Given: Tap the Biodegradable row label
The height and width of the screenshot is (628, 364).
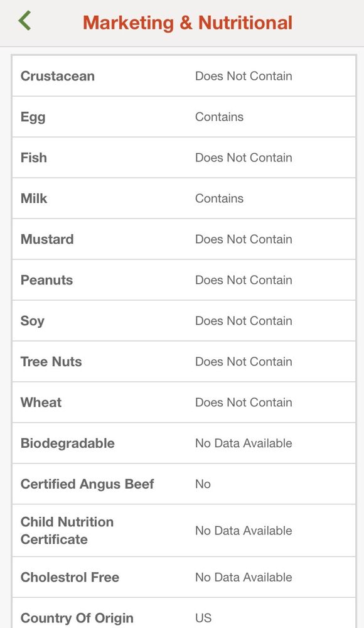Looking at the screenshot, I should tap(67, 443).
